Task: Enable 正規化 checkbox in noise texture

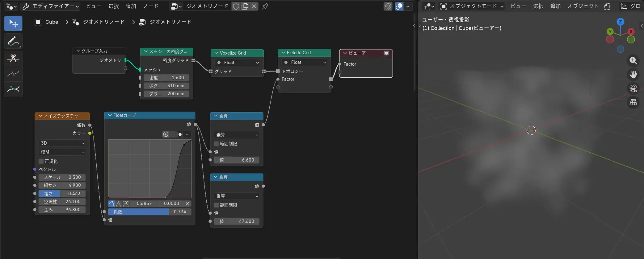Action: coord(41,161)
